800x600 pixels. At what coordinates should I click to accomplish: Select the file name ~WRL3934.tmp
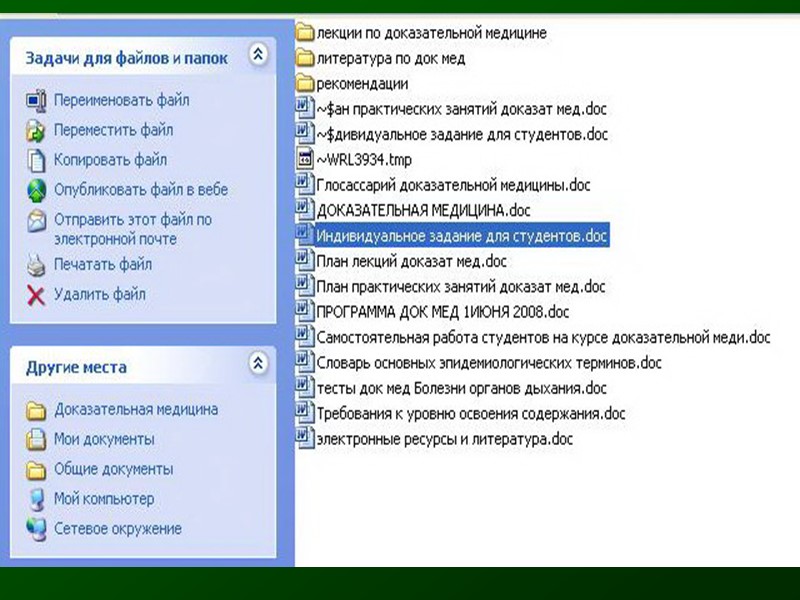[364, 160]
